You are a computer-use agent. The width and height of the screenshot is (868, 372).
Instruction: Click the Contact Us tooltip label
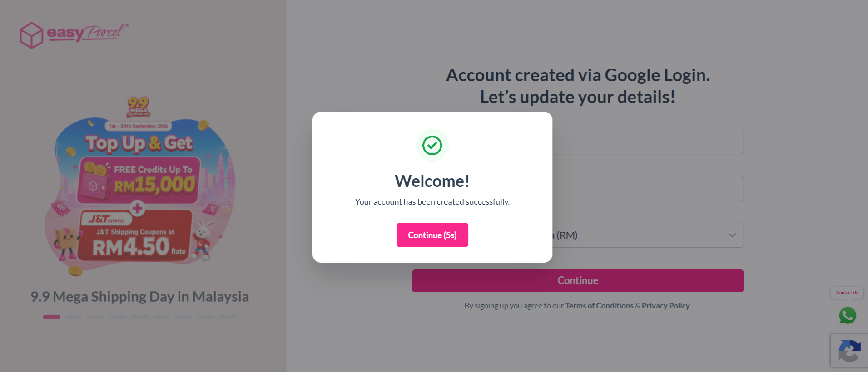click(847, 293)
